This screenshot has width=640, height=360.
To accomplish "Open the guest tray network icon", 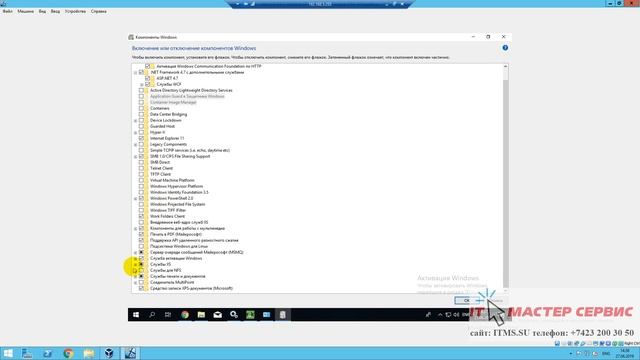I will (448, 315).
